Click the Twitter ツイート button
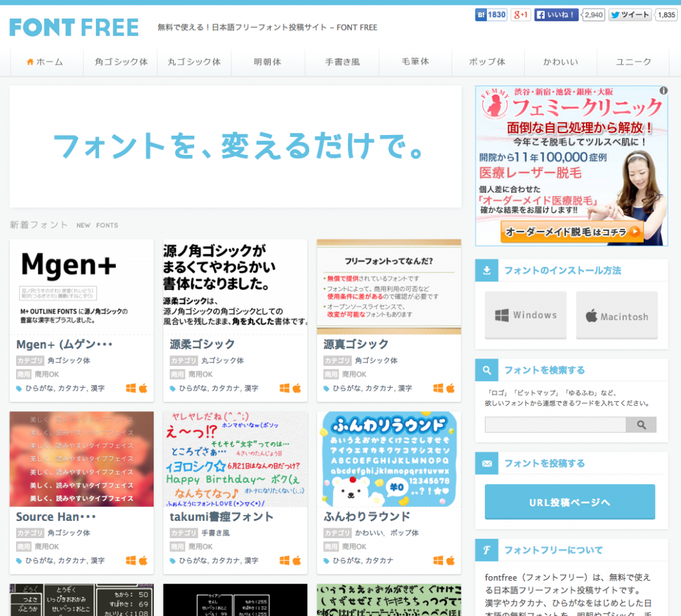 click(630, 15)
